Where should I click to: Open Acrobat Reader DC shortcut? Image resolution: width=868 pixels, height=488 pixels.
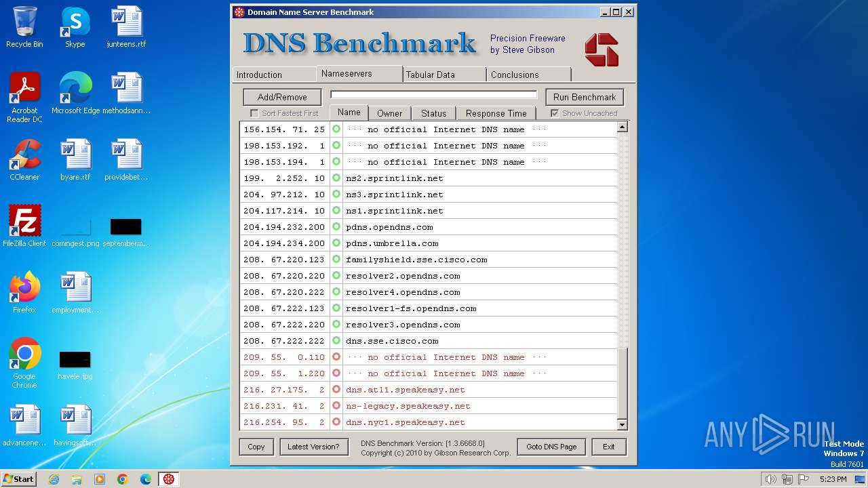[24, 98]
